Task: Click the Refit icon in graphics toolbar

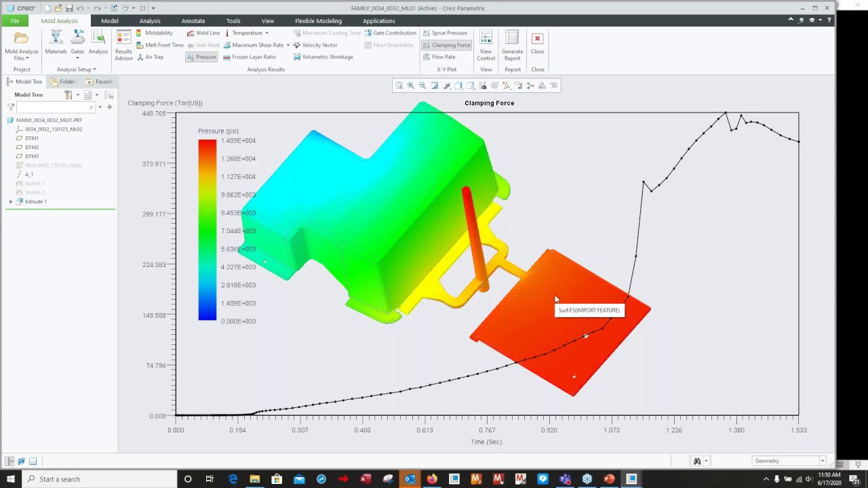Action: coord(399,85)
